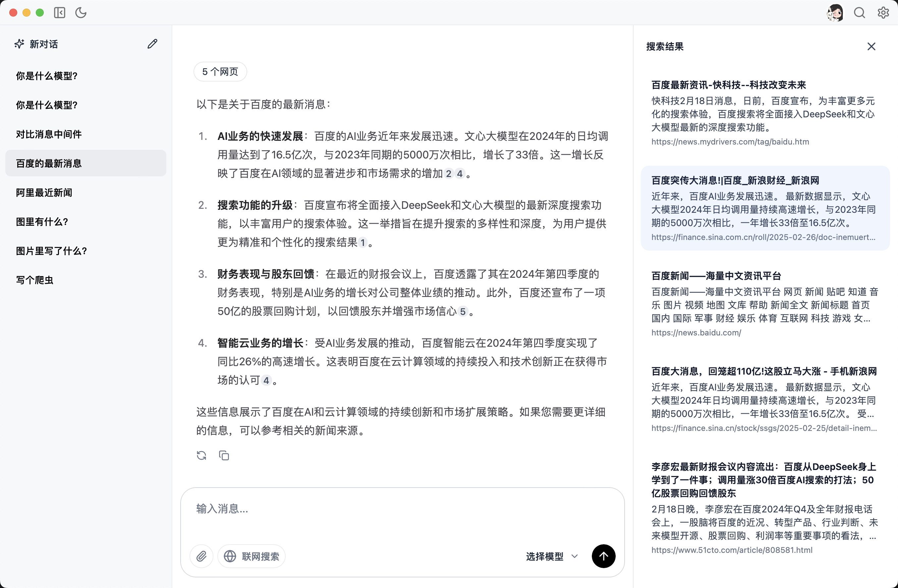Attach a file with the paperclip icon
898x588 pixels.
click(x=201, y=556)
